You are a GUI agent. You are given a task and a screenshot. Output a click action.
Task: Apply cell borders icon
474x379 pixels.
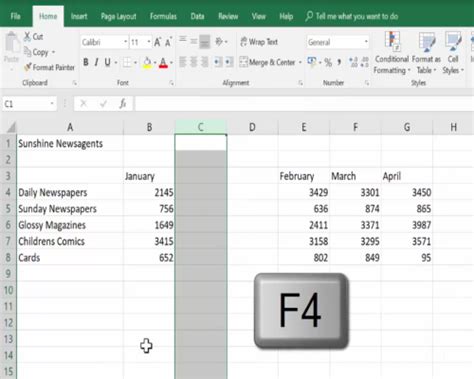(127, 62)
